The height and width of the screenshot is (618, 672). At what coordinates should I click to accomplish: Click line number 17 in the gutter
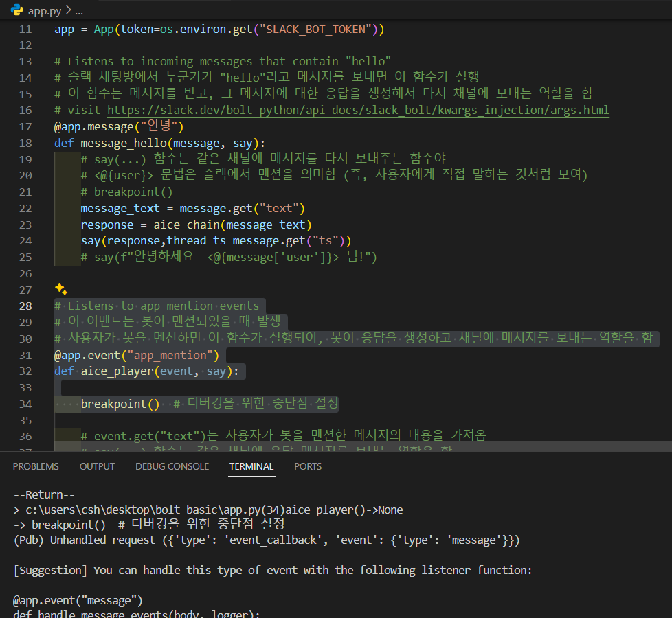pyautogui.click(x=25, y=127)
